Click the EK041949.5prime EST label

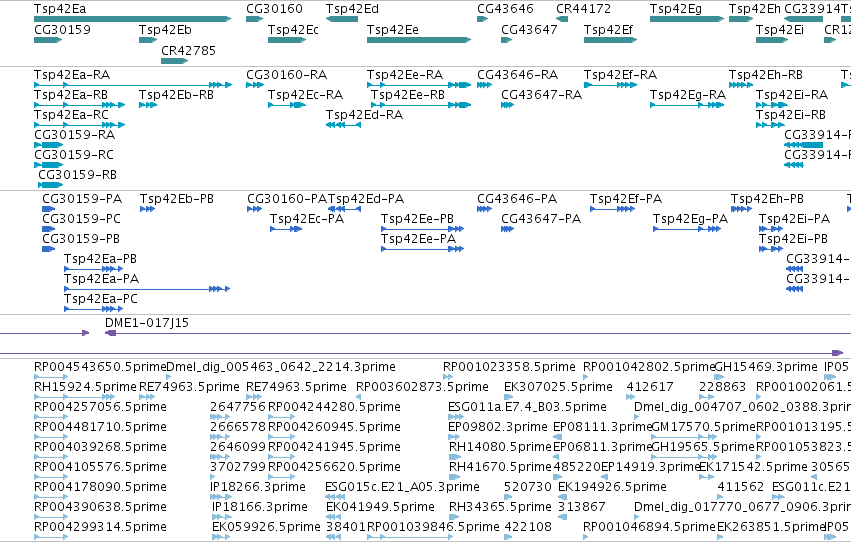[x=380, y=507]
